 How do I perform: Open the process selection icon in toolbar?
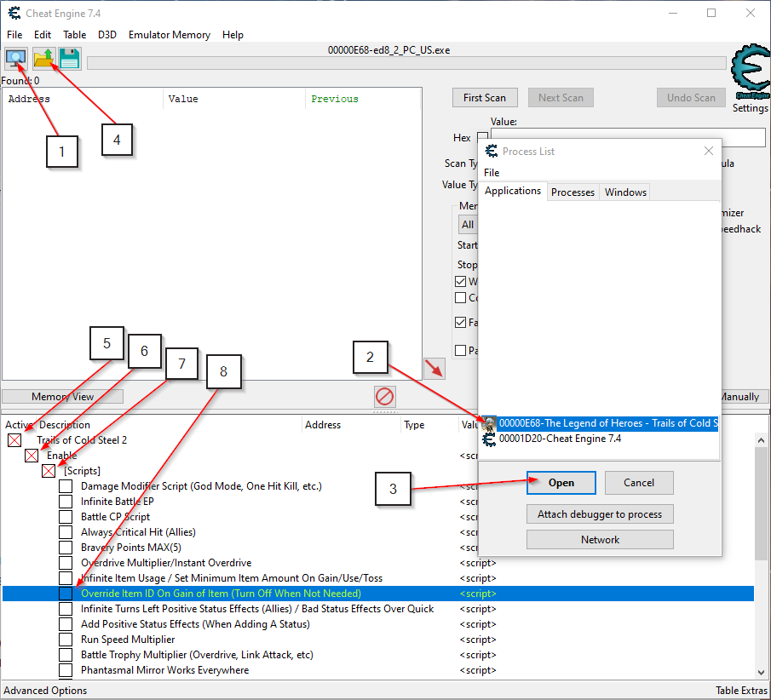point(15,59)
